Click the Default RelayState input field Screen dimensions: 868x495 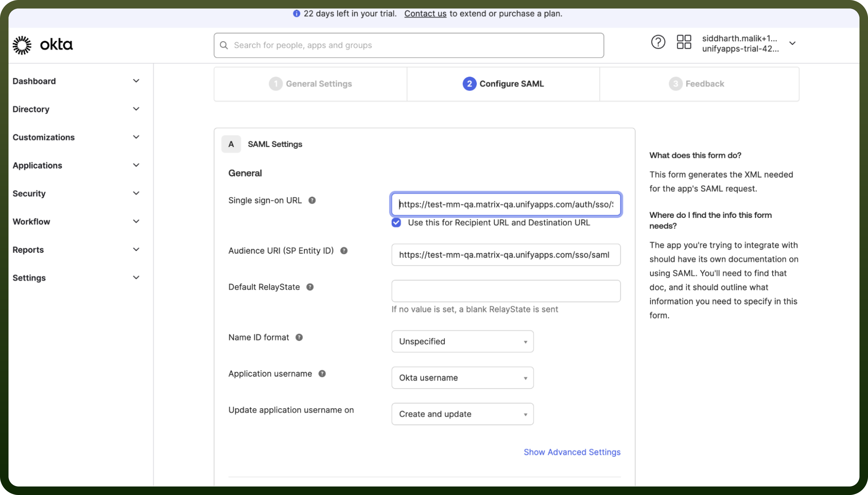point(506,291)
